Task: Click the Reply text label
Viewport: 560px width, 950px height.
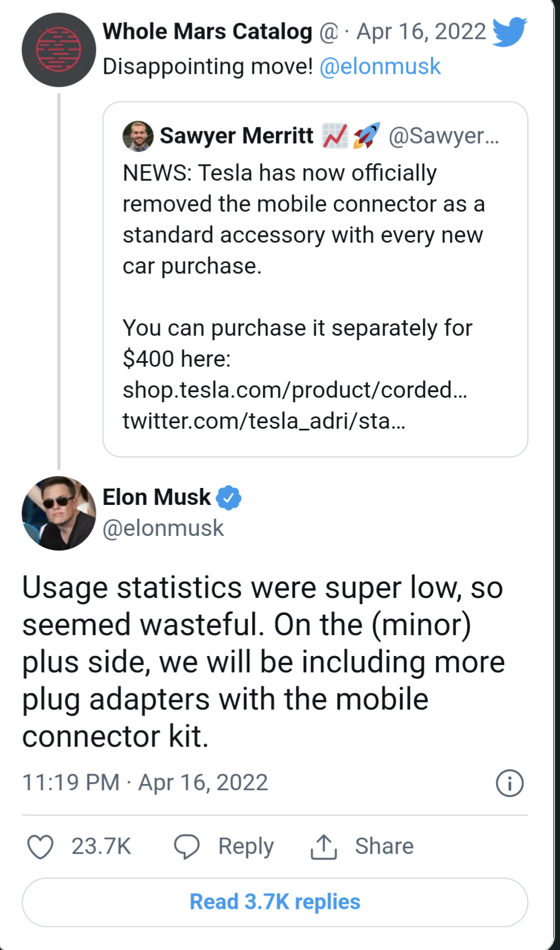Action: 246,847
